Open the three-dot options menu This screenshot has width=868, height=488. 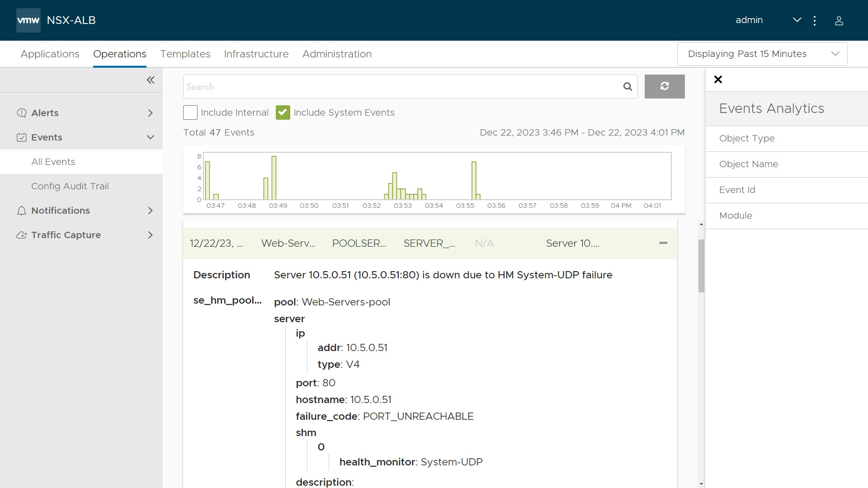click(814, 21)
